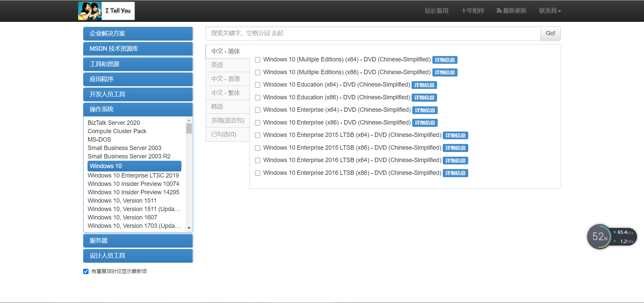Show 详细信息 for Enterprise 2015 LTSB (x86)

[x=455, y=148]
